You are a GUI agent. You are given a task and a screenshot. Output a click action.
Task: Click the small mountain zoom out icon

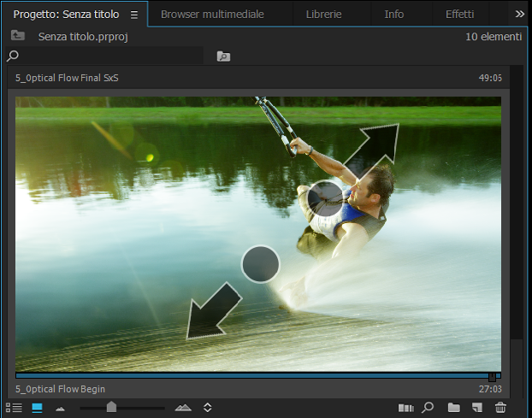pos(60,409)
